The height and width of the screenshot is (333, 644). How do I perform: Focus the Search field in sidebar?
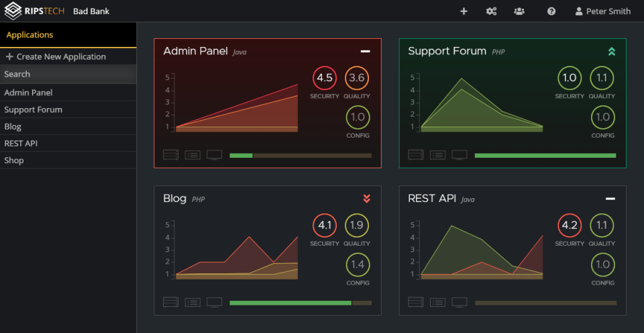[67, 75]
